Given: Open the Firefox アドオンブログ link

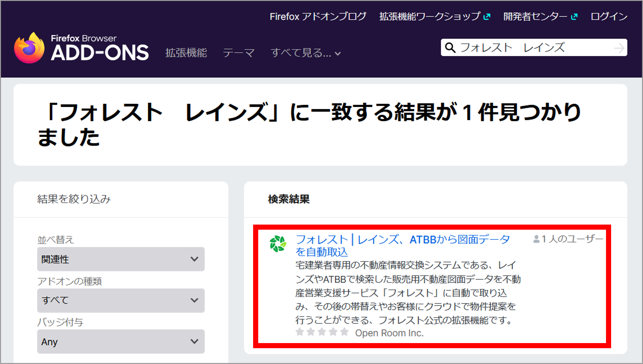Looking at the screenshot, I should click(x=318, y=17).
